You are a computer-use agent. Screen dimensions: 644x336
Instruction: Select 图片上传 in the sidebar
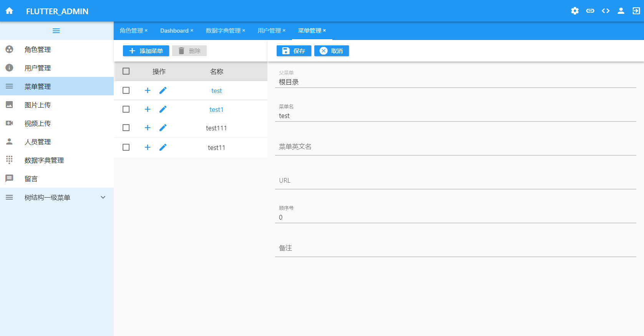[38, 105]
